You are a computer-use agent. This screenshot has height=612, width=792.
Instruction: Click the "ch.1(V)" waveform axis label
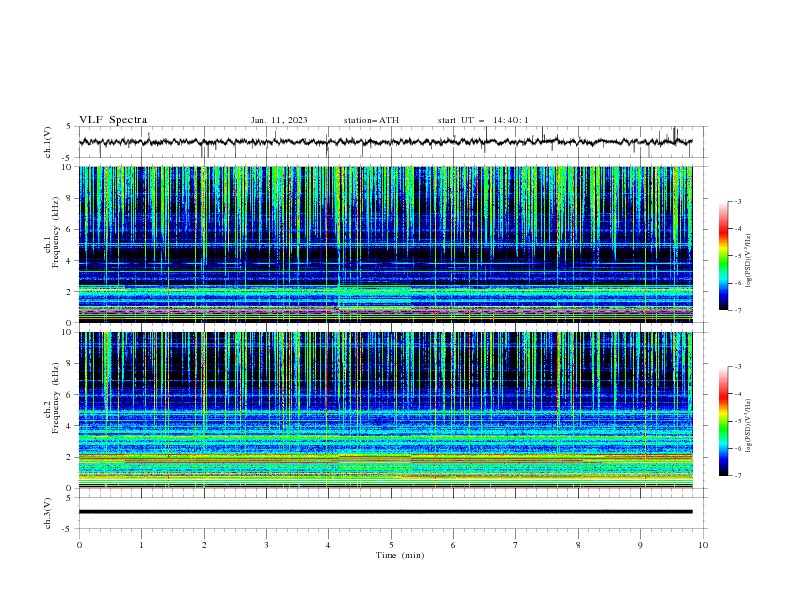click(48, 142)
